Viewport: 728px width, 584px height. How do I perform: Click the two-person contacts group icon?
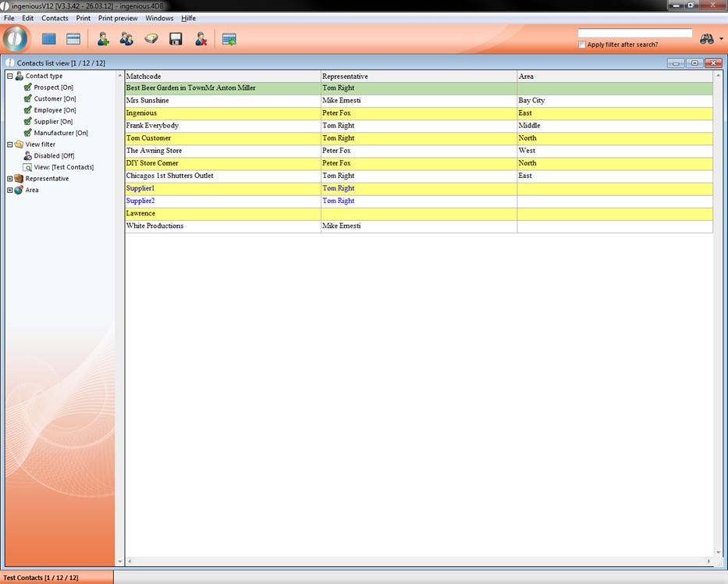pyautogui.click(x=126, y=39)
